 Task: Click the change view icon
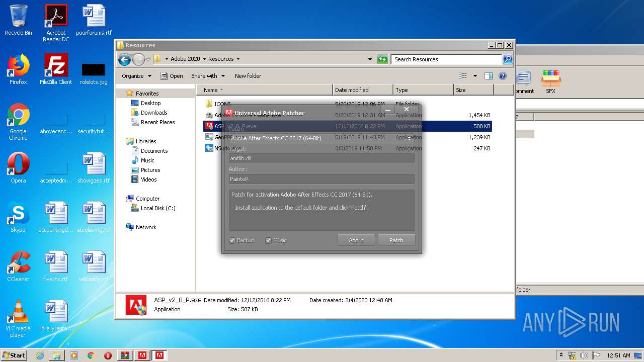pos(463,76)
